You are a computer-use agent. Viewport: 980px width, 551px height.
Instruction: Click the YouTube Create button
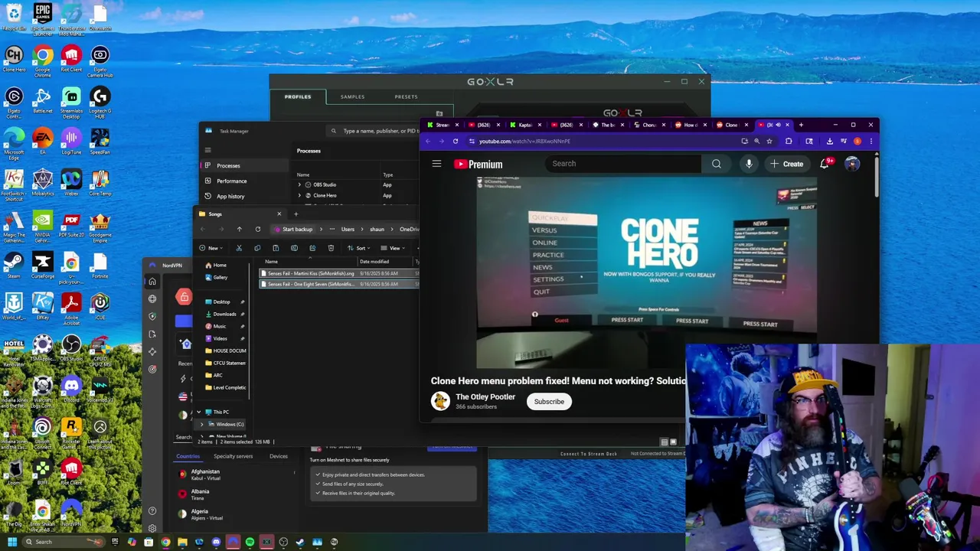tap(786, 164)
